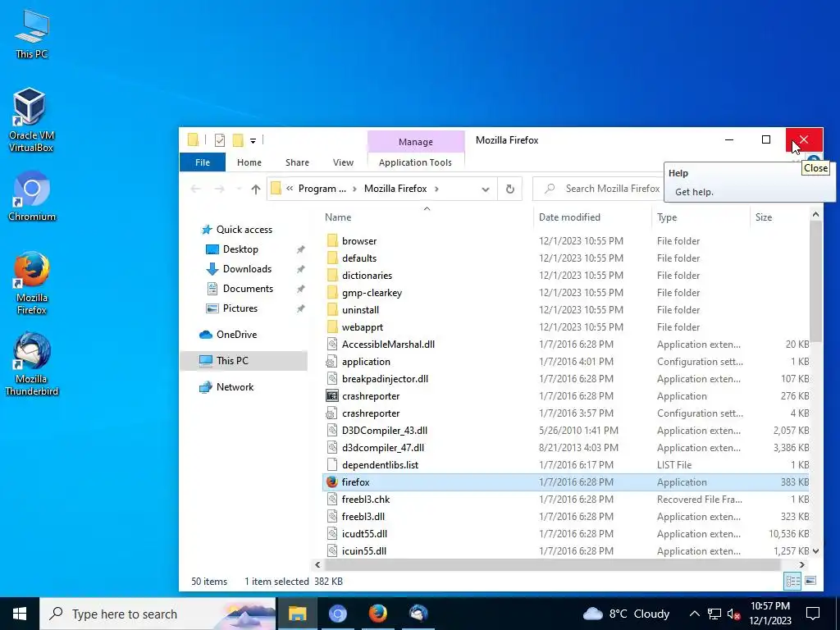Go up one folder level
Image resolution: width=840 pixels, height=630 pixels.
256,189
